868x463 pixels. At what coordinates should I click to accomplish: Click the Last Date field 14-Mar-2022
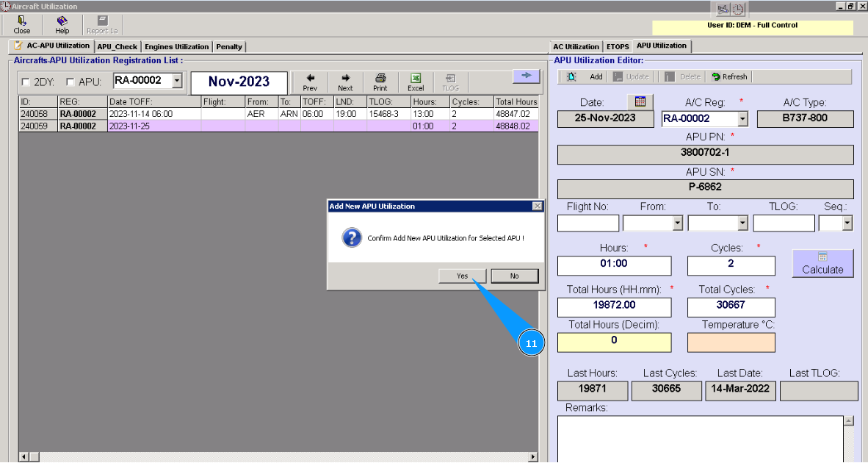point(740,390)
